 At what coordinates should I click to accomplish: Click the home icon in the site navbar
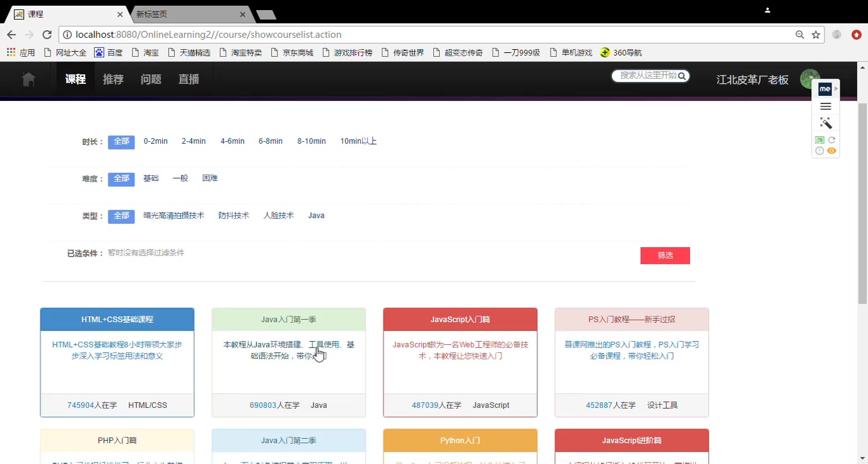[28, 78]
